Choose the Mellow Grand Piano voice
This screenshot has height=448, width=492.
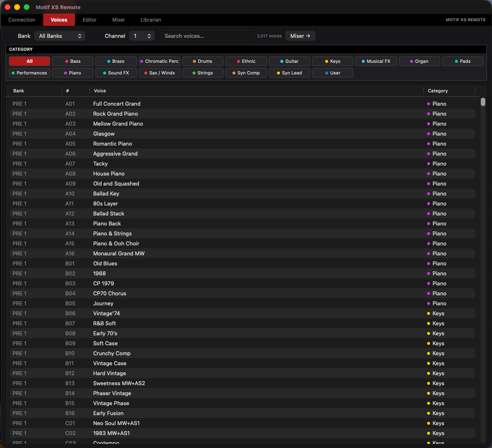(x=242, y=124)
